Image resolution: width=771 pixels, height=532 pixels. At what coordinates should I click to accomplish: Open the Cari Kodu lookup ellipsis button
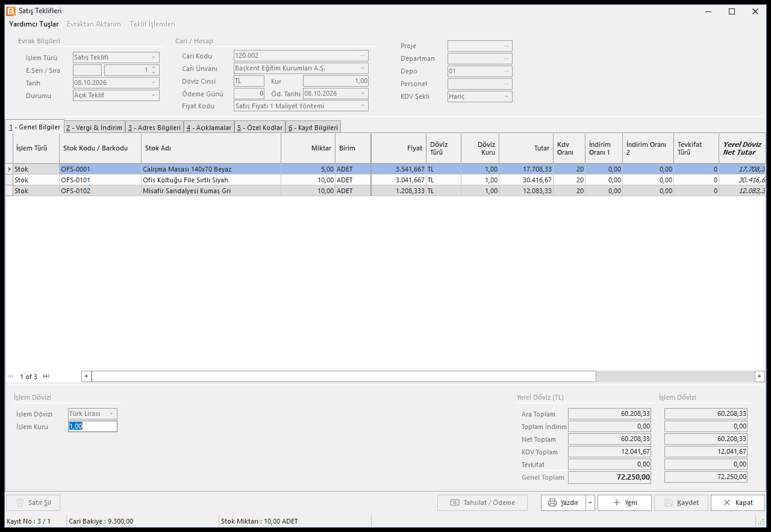coord(363,55)
